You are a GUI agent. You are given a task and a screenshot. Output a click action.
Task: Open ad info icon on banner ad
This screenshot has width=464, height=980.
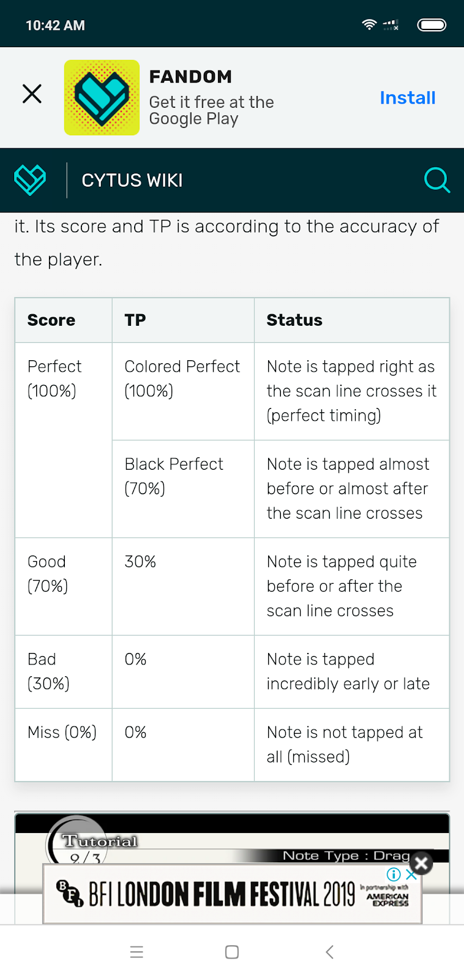(394, 875)
